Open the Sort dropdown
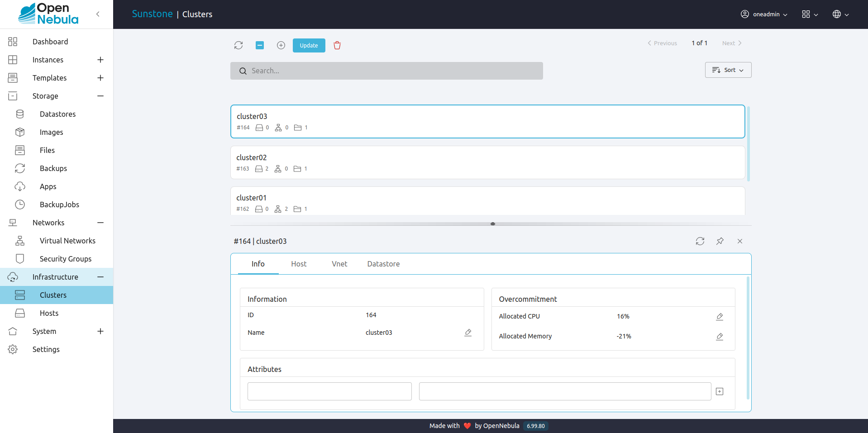The image size is (868, 433). point(728,70)
